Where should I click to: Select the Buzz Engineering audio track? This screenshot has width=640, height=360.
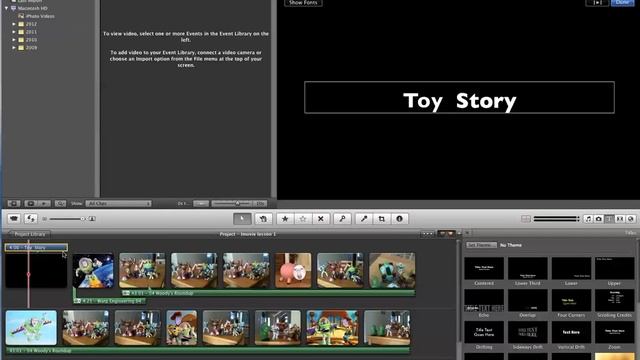click(x=109, y=301)
